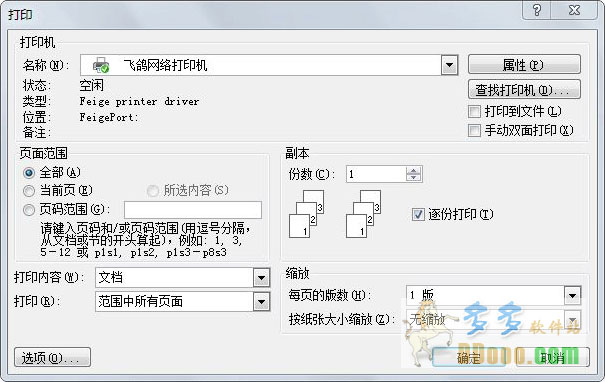Click the printer icon beside 飞鸽网络打印机
605x382 pixels.
click(x=101, y=65)
